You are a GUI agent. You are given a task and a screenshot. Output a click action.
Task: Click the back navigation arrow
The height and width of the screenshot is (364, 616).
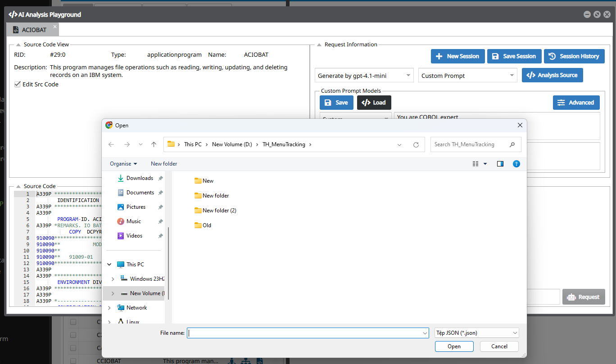click(111, 144)
